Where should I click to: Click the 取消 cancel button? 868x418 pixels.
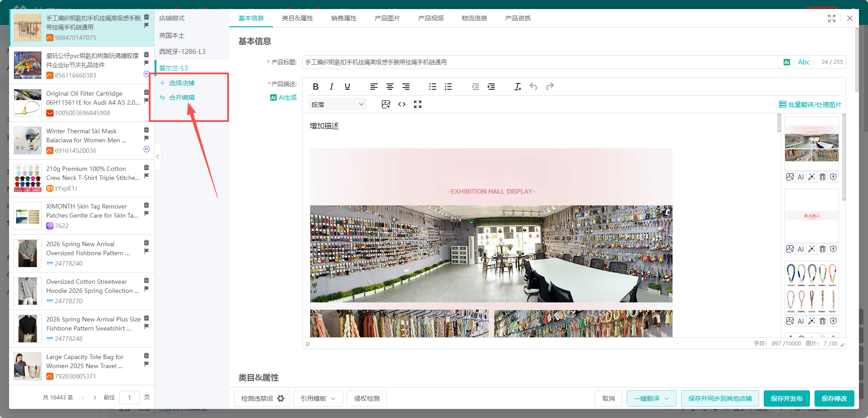[609, 399]
